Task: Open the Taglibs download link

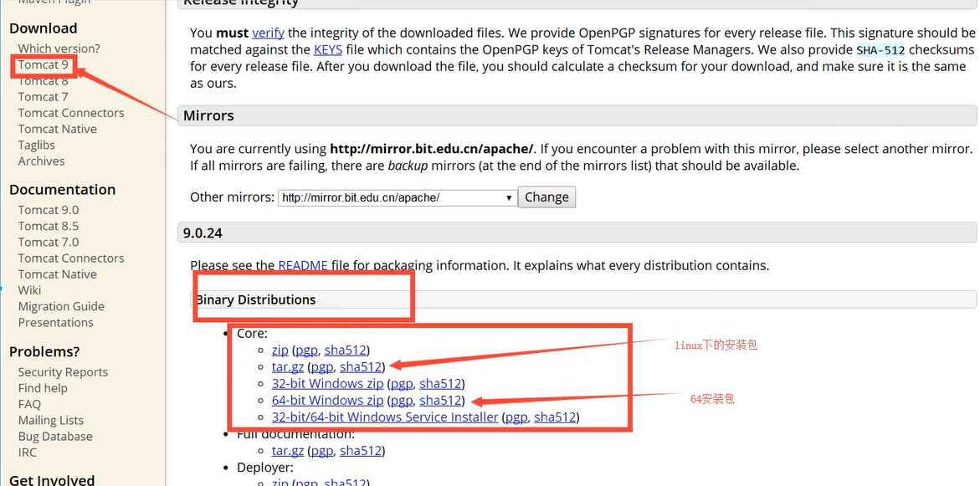Action: [36, 145]
